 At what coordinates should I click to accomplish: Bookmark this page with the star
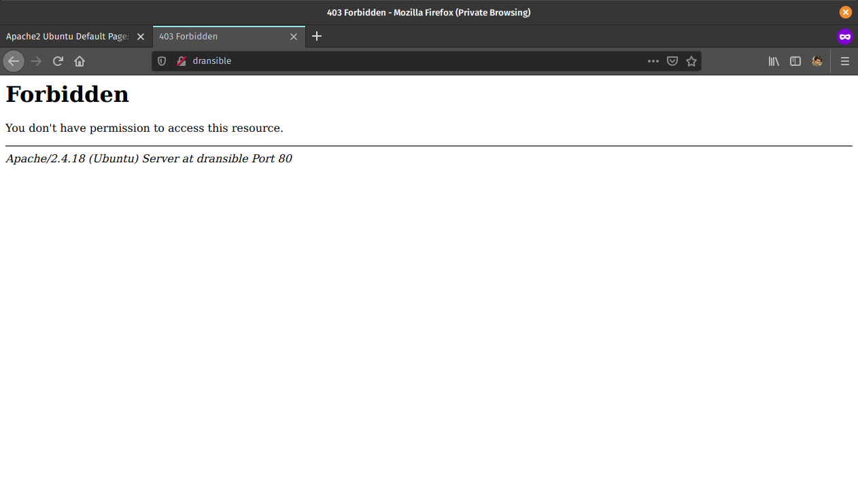click(x=691, y=61)
